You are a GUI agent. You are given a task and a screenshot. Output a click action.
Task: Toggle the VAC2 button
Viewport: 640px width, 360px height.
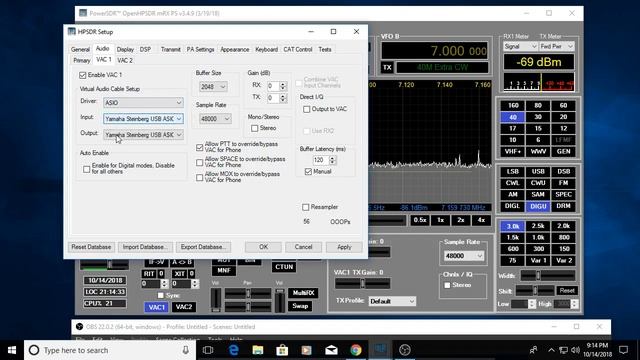pyautogui.click(x=184, y=307)
